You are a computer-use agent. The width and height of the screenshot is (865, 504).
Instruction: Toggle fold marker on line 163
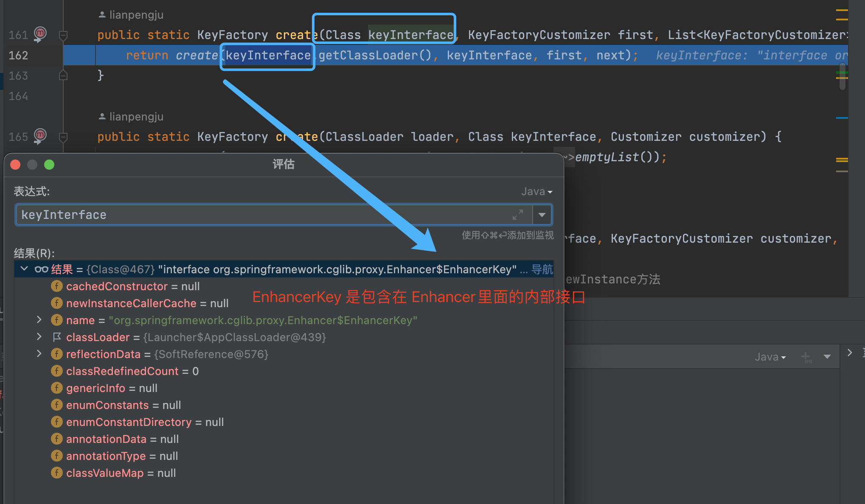63,76
